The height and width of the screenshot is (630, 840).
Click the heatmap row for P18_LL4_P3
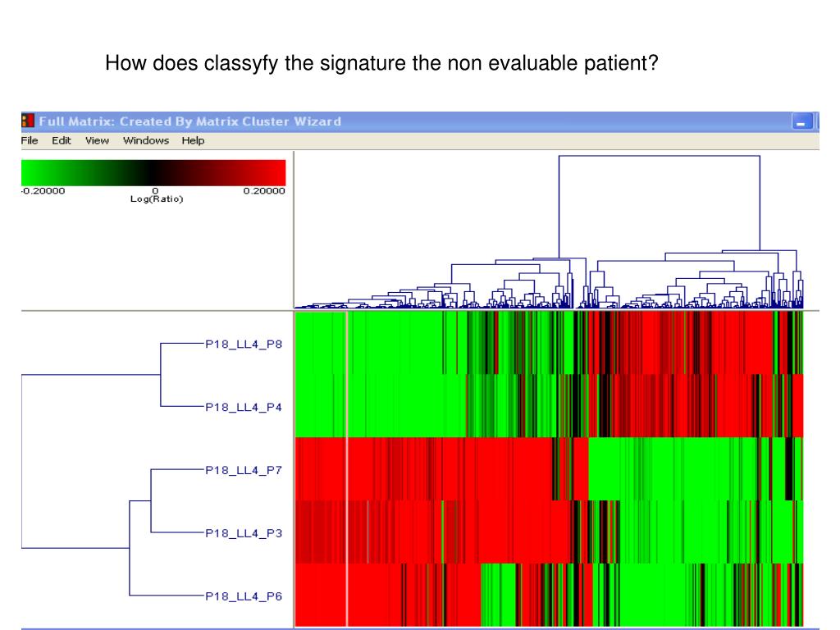(x=549, y=532)
